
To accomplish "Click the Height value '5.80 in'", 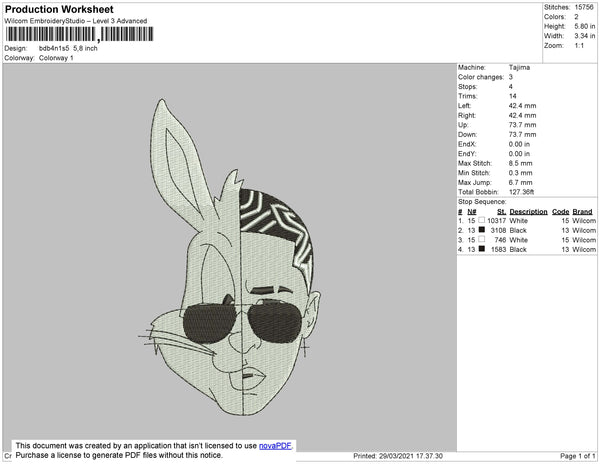I will (x=585, y=26).
